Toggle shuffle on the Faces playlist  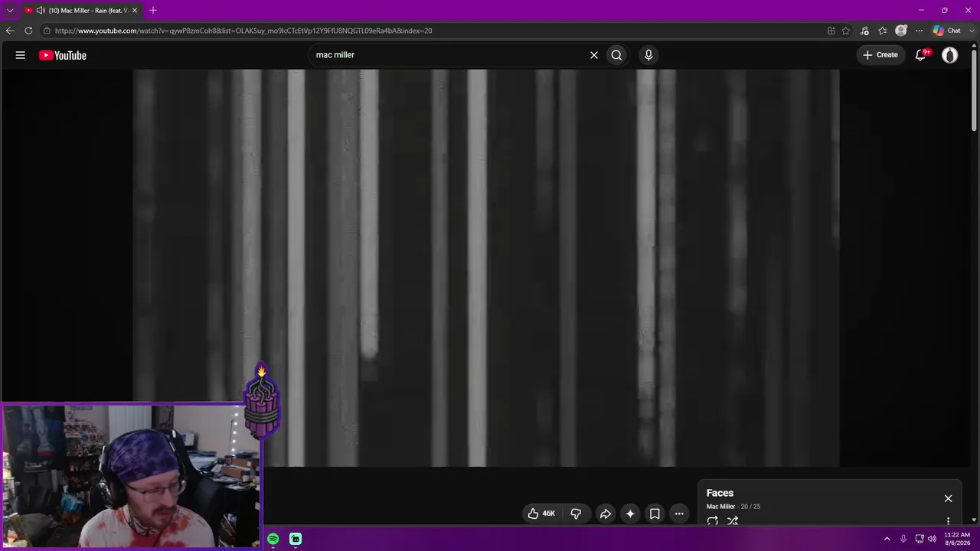tap(733, 520)
